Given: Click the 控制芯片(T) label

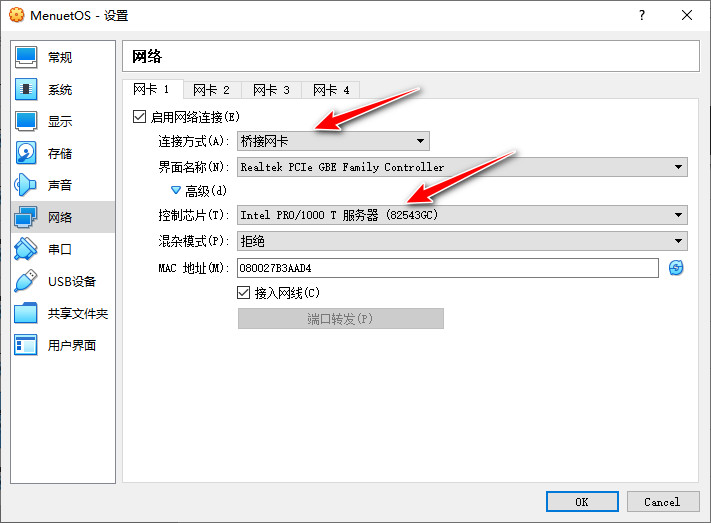Looking at the screenshot, I should tap(193, 215).
